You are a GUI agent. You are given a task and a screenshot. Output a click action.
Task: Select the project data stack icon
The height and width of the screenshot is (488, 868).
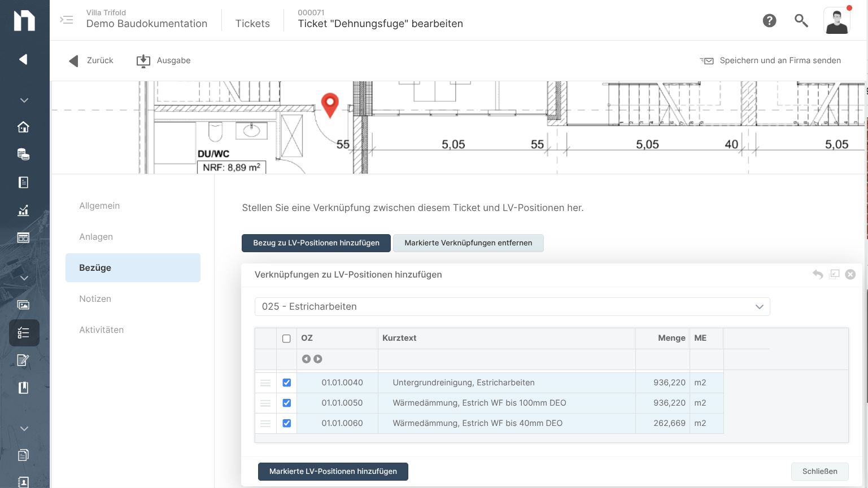23,154
